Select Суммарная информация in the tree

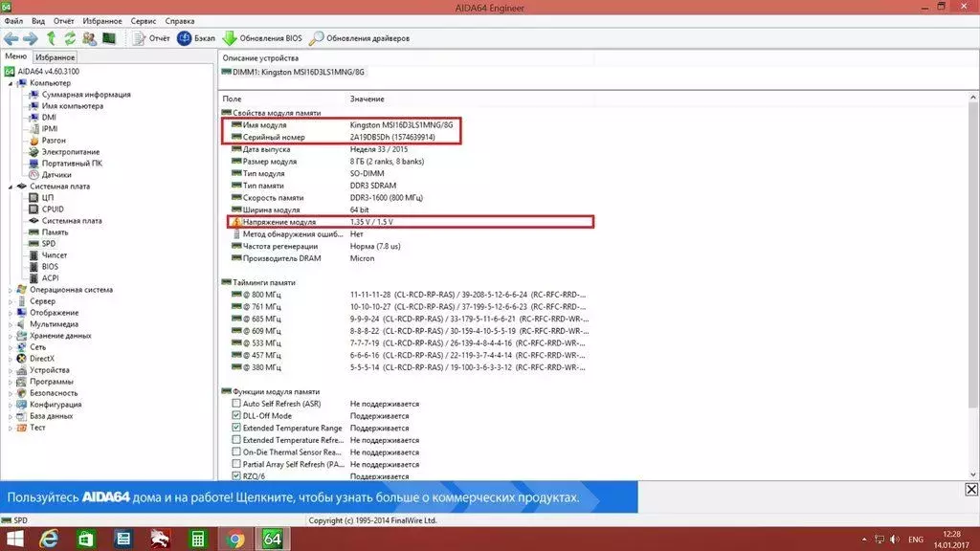tap(86, 95)
